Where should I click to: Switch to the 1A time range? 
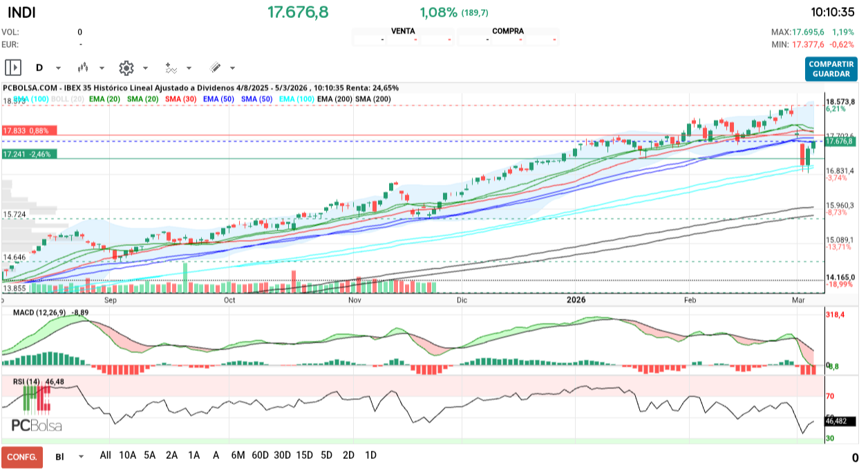194,456
